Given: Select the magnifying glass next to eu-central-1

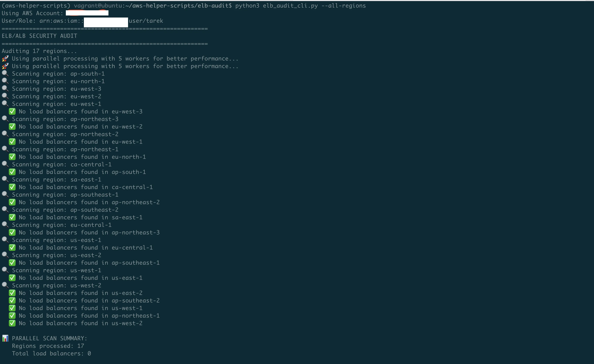Looking at the screenshot, I should (5, 225).
